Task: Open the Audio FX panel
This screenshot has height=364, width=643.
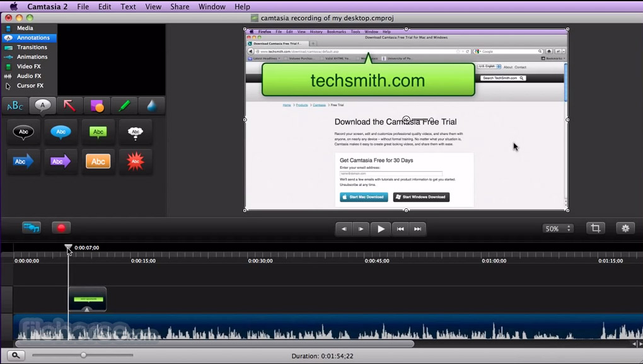Action: click(x=29, y=76)
